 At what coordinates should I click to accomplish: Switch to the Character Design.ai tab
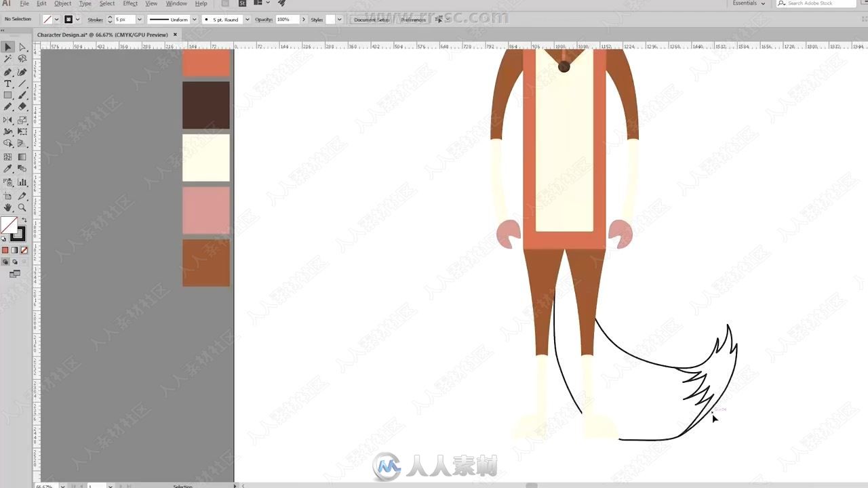(102, 35)
